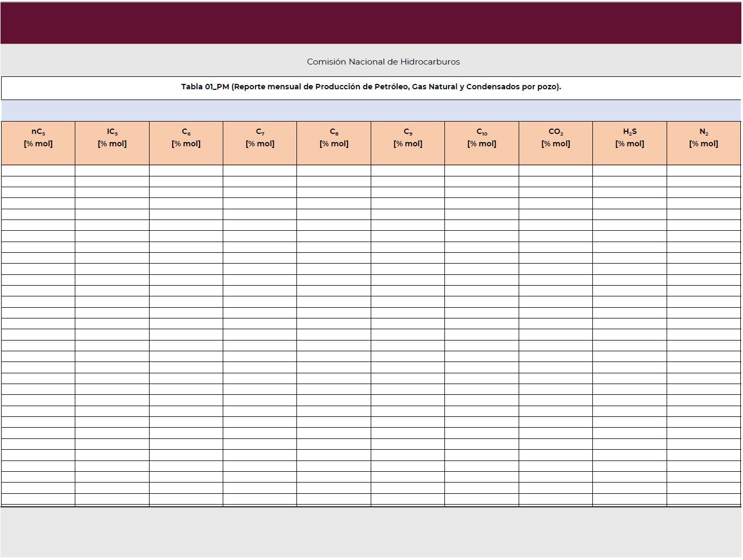Select the light blue row above headers
The width and height of the screenshot is (743, 560).
(x=371, y=110)
